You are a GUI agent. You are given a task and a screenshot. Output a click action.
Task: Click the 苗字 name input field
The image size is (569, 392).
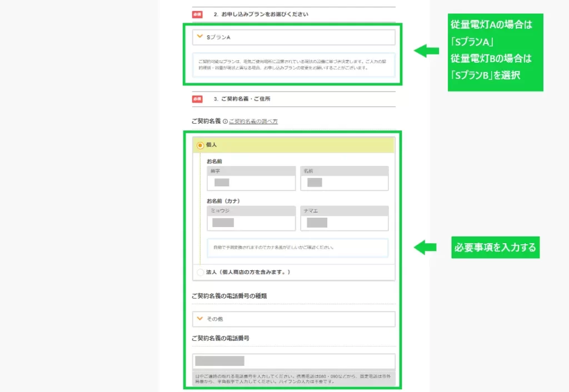click(x=251, y=183)
